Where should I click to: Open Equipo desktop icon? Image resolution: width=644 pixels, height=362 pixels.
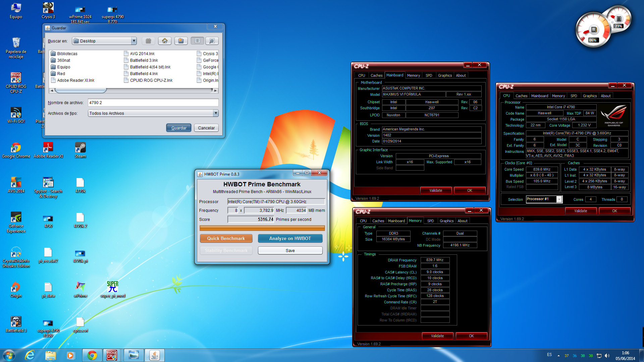pyautogui.click(x=16, y=11)
